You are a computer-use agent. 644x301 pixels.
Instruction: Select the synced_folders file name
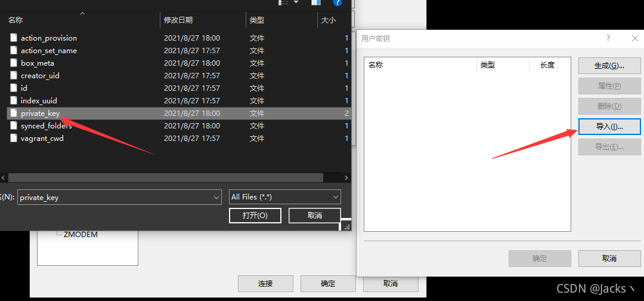coord(47,126)
